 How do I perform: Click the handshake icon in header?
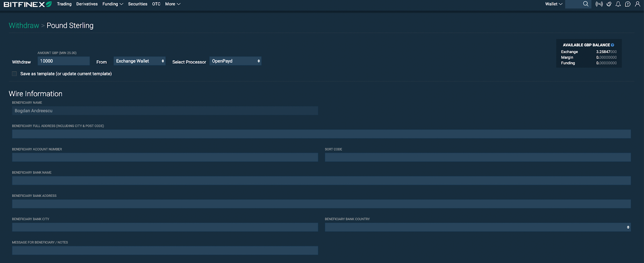click(609, 4)
